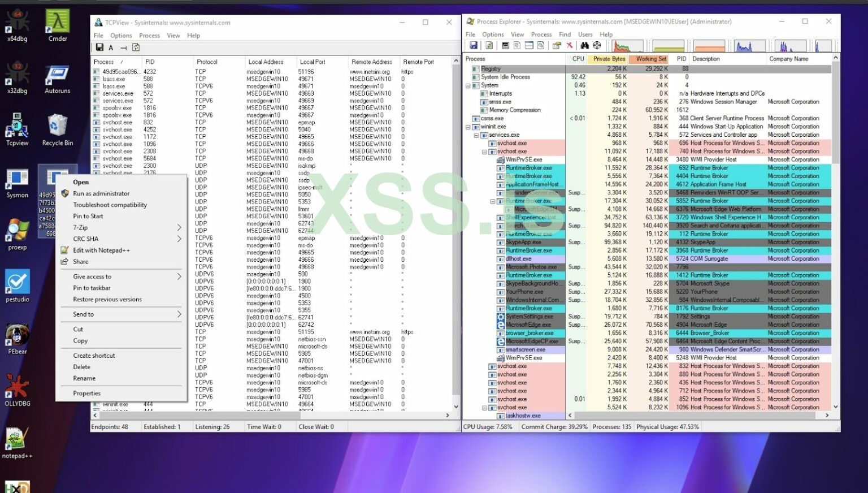The width and height of the screenshot is (868, 493).
Task: Open the Options menu in TCPView
Action: (x=121, y=36)
